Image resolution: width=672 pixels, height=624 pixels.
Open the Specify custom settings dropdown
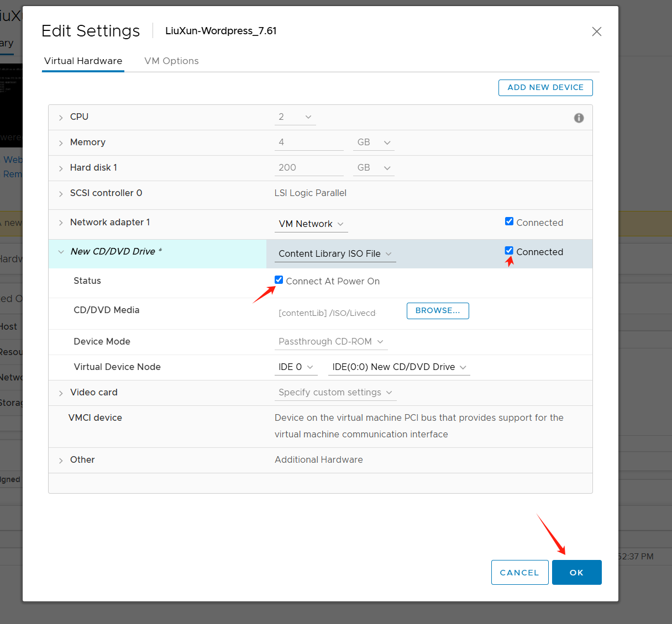point(335,393)
